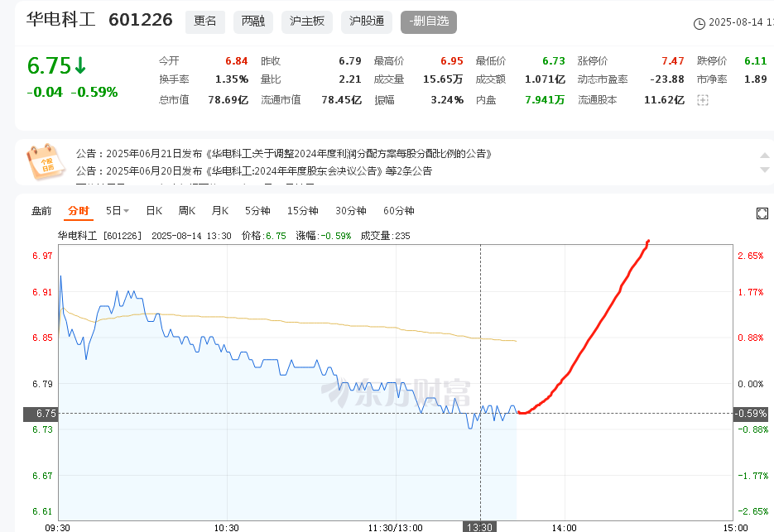Open the 5日 dropdown
Image resolution: width=774 pixels, height=532 pixels.
click(117, 211)
